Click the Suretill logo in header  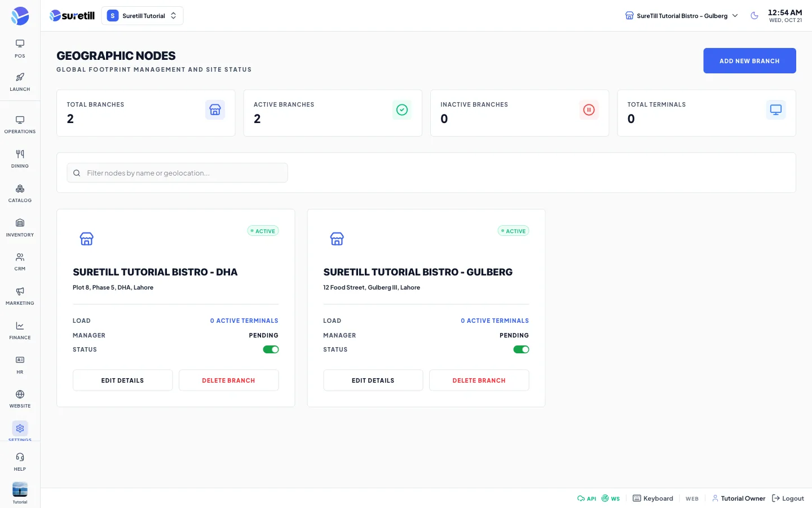[72, 16]
